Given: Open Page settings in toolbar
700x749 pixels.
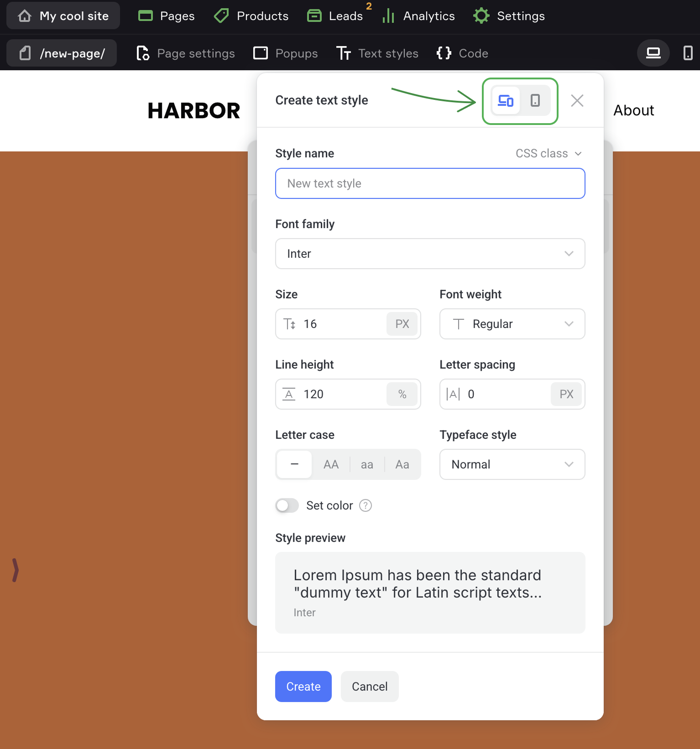Looking at the screenshot, I should click(186, 53).
